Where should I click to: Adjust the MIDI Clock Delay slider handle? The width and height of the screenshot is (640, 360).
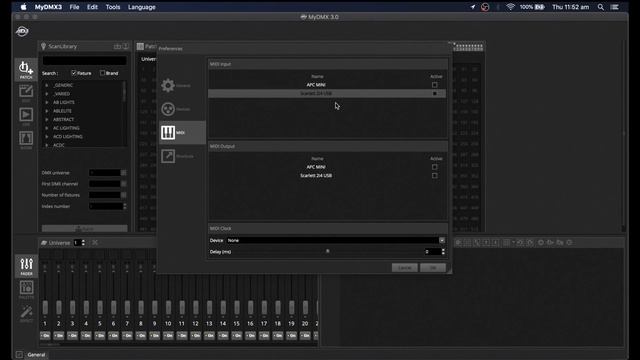327,251
